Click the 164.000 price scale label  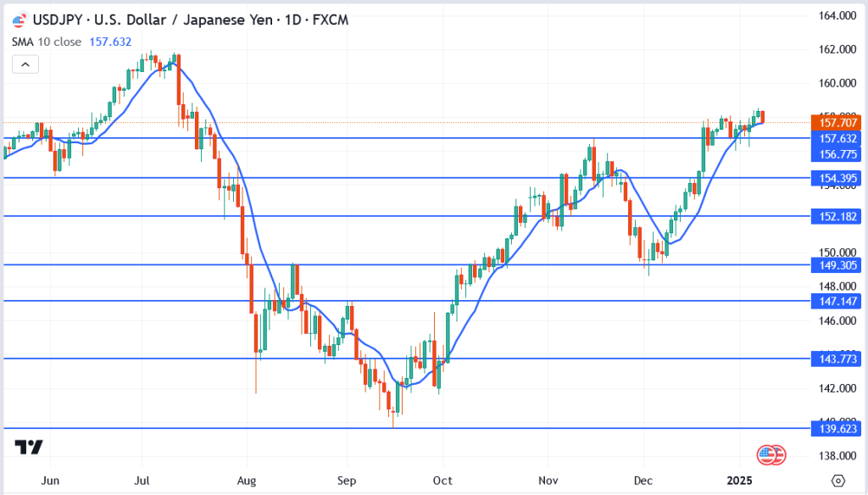(835, 16)
